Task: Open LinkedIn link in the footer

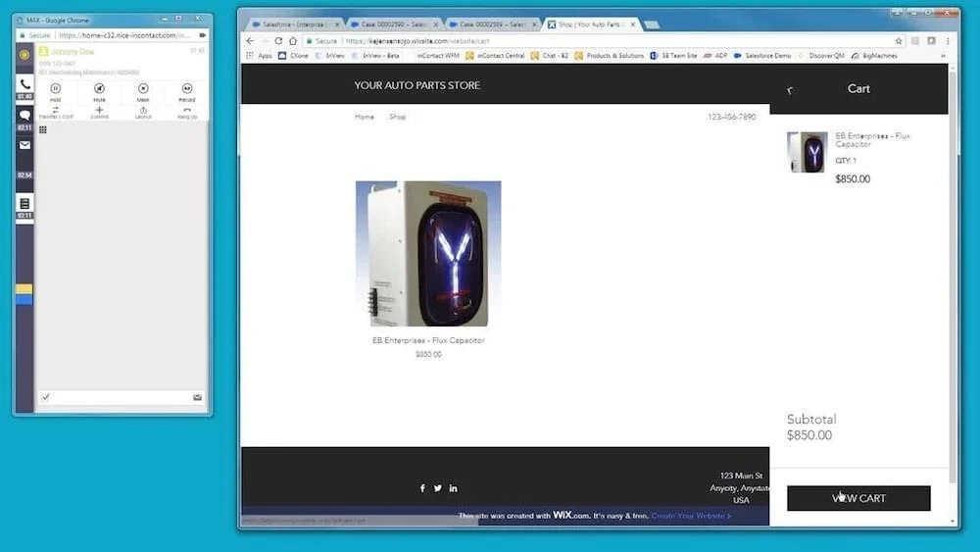Action: click(x=453, y=488)
